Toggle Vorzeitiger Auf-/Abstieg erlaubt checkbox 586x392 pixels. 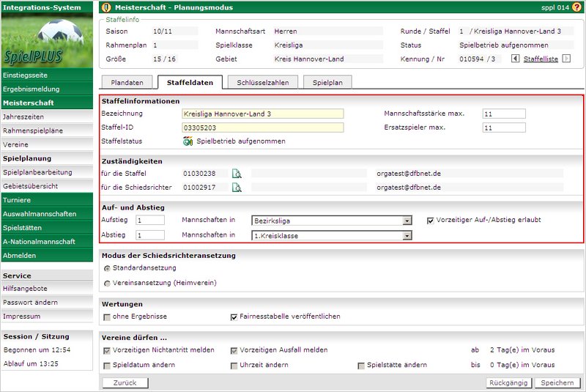click(431, 220)
